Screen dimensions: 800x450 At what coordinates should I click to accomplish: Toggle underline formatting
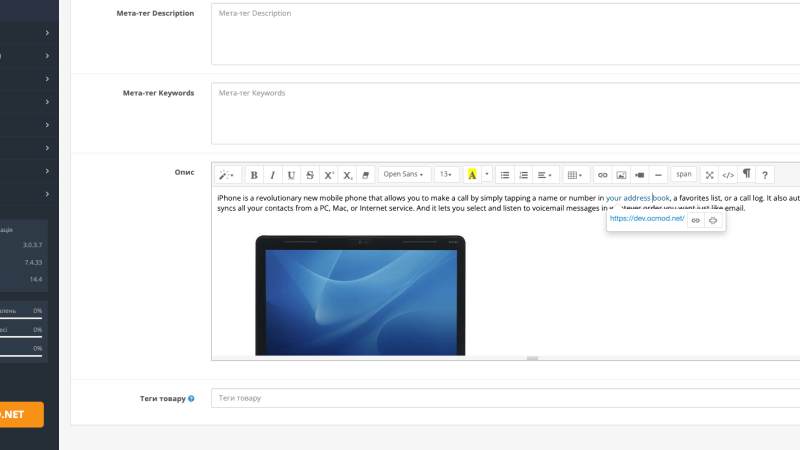pyautogui.click(x=291, y=175)
